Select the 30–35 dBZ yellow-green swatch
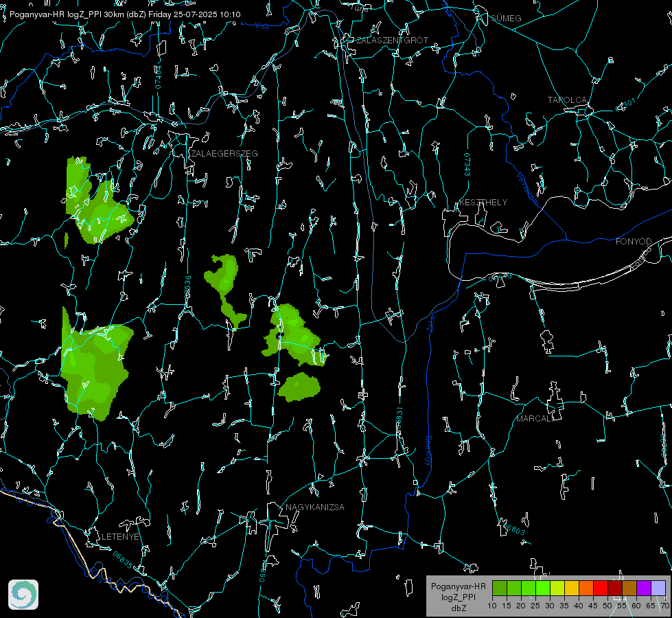672x618 pixels. (557, 588)
